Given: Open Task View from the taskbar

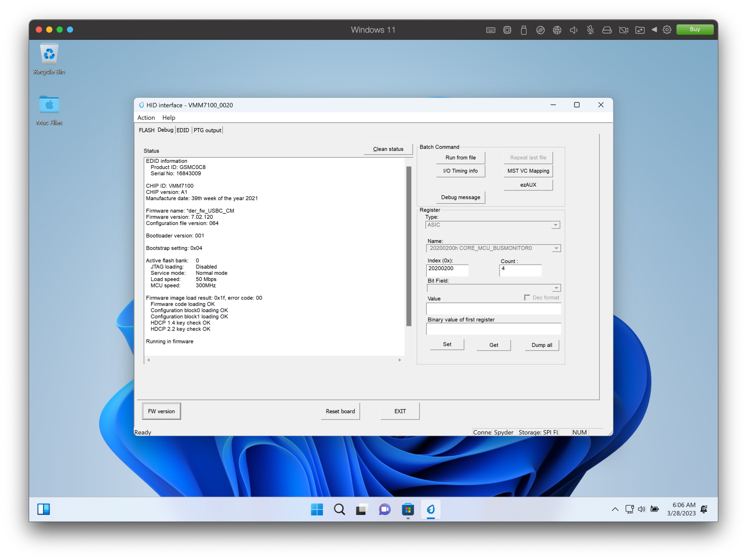Looking at the screenshot, I should (x=362, y=509).
